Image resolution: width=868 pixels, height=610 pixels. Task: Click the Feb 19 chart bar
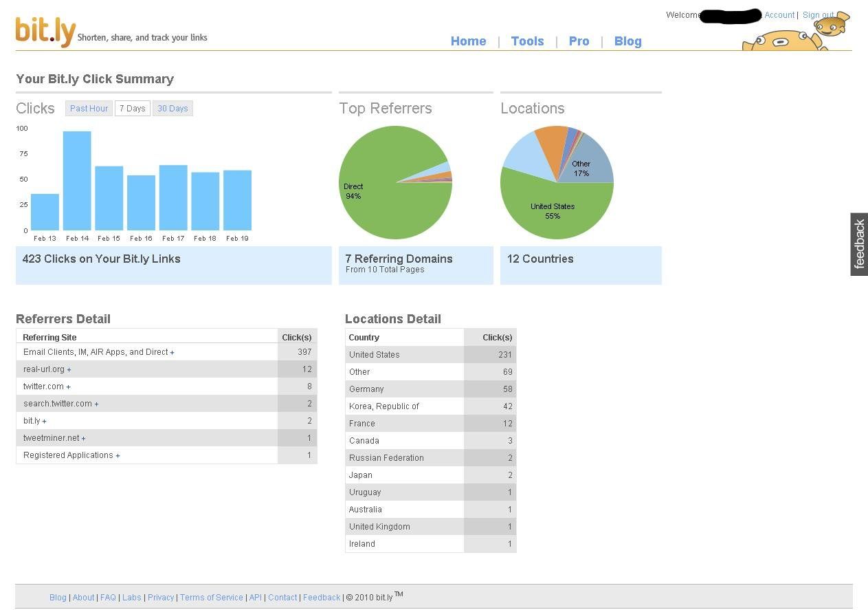(x=237, y=200)
